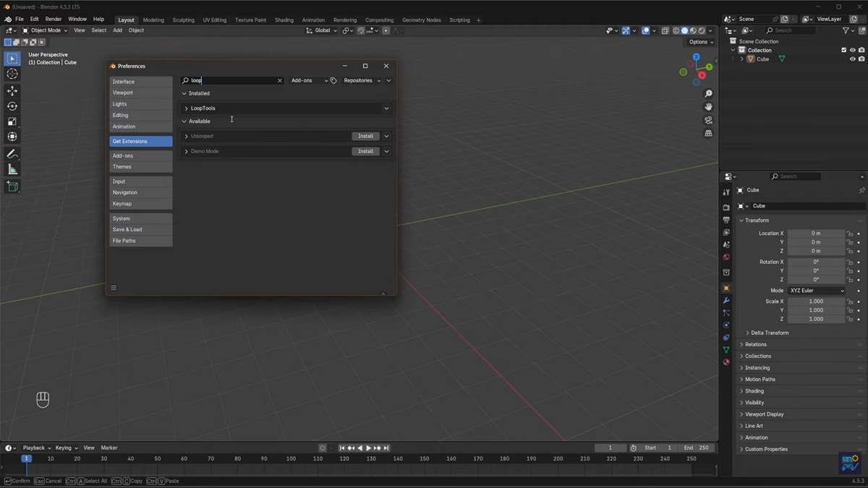Select Themes in Preferences sidebar
The image size is (868, 488).
141,167
